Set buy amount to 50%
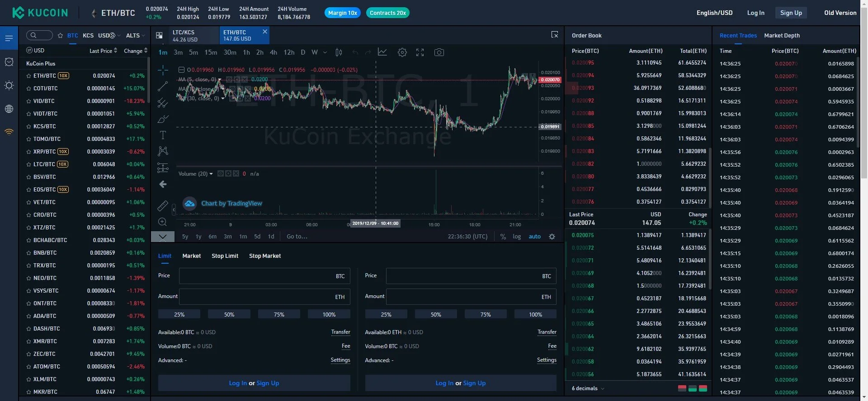The image size is (868, 401). tap(229, 314)
